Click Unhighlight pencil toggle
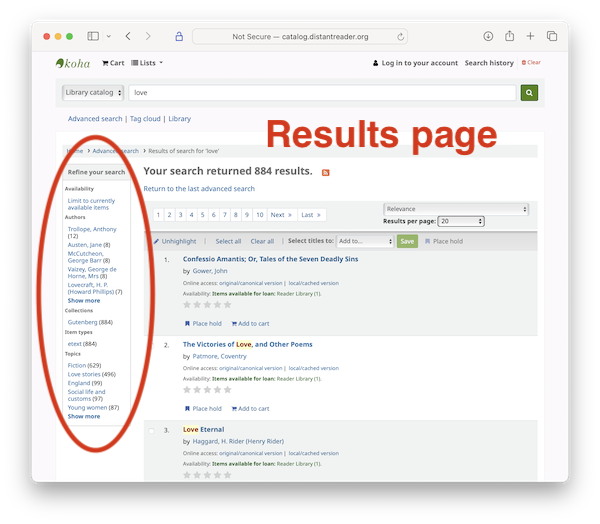The width and height of the screenshot is (600, 524). pos(175,241)
